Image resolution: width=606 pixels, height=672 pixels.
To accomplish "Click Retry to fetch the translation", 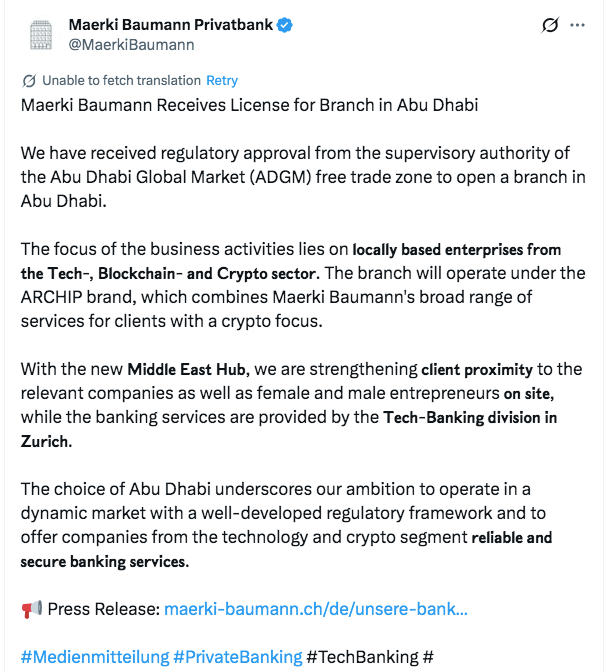I will click(222, 81).
